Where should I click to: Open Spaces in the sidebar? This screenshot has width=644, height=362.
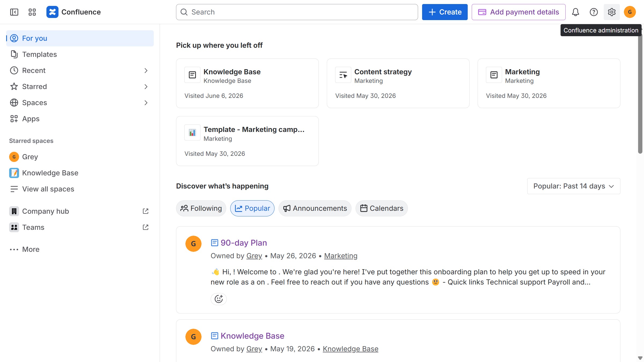pos(80,103)
